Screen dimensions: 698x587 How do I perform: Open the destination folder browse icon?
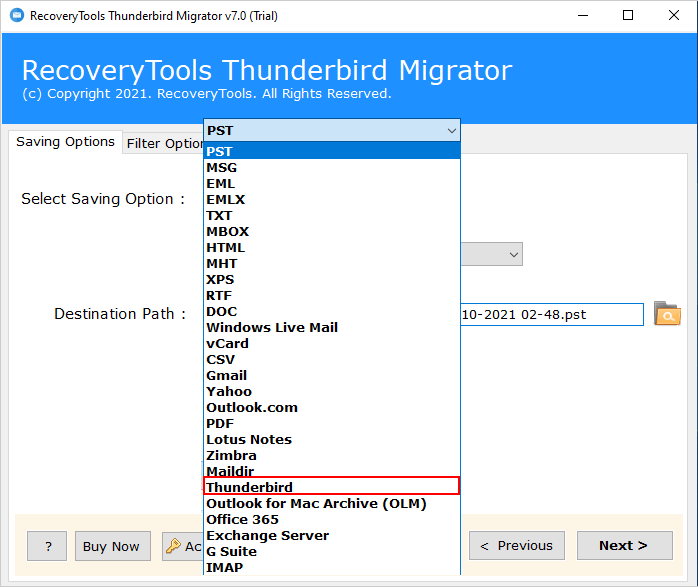click(667, 314)
